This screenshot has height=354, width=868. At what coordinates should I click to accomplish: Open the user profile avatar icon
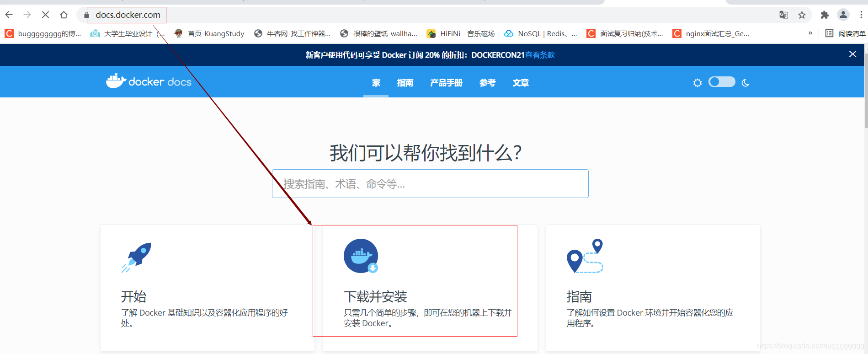point(843,15)
